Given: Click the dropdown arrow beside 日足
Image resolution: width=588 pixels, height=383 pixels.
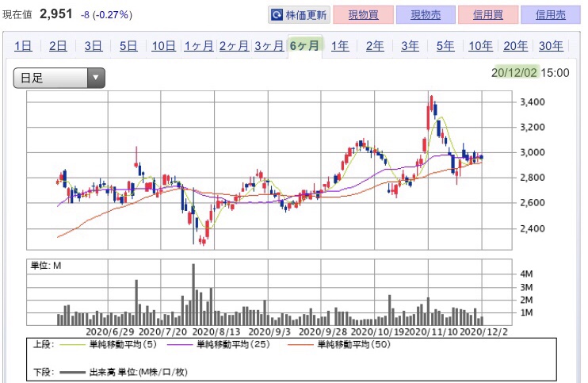Looking at the screenshot, I should [96, 78].
